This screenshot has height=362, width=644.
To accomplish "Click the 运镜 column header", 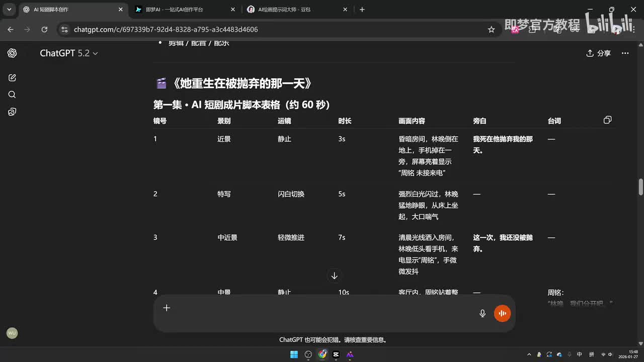I will [x=284, y=121].
